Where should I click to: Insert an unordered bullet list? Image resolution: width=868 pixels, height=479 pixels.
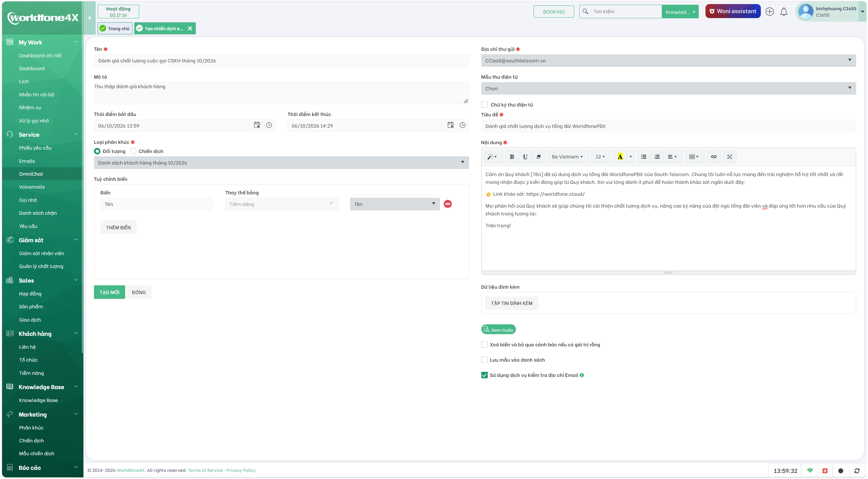pyautogui.click(x=643, y=157)
